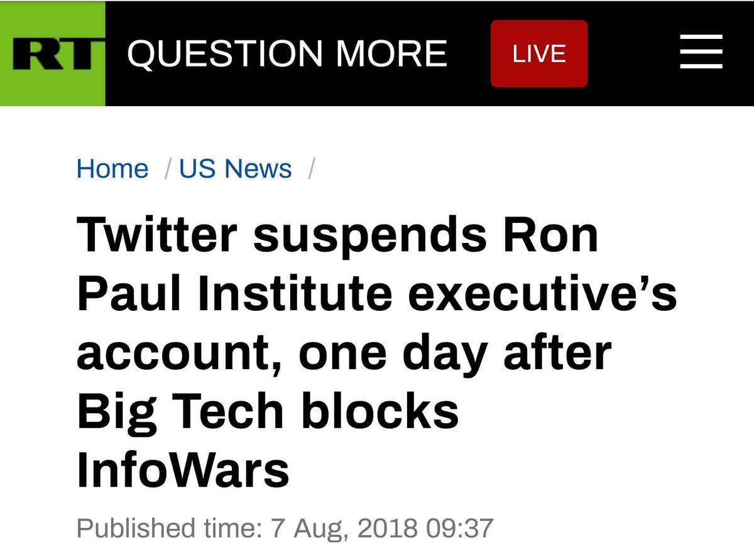This screenshot has height=560, width=754.
Task: Click the slash separator after Home
Action: pyautogui.click(x=168, y=169)
